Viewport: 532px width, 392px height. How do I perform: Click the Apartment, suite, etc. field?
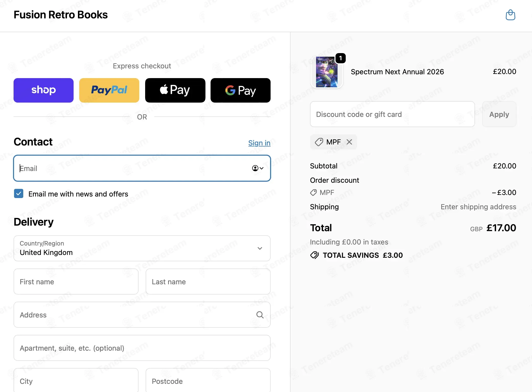tap(142, 348)
